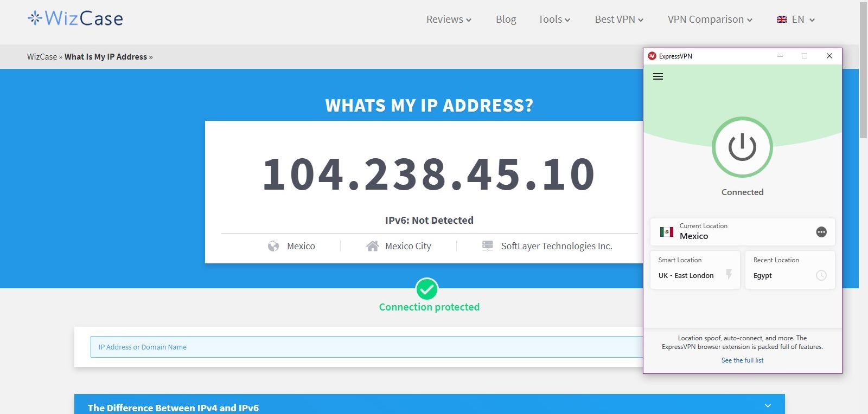This screenshot has height=414, width=868.
Task: Click the green connection protected checkmark
Action: click(x=427, y=289)
